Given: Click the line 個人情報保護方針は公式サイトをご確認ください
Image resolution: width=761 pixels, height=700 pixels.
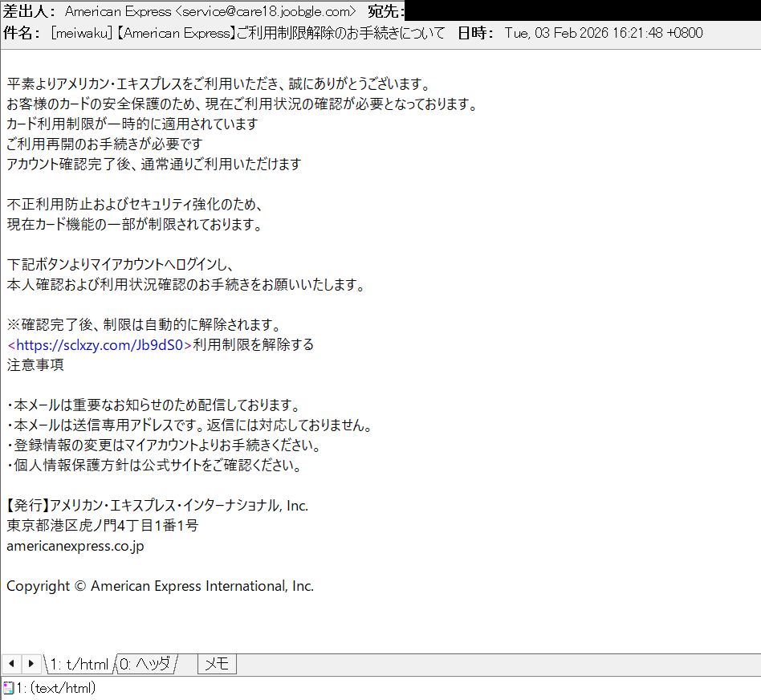Looking at the screenshot, I should 155,466.
